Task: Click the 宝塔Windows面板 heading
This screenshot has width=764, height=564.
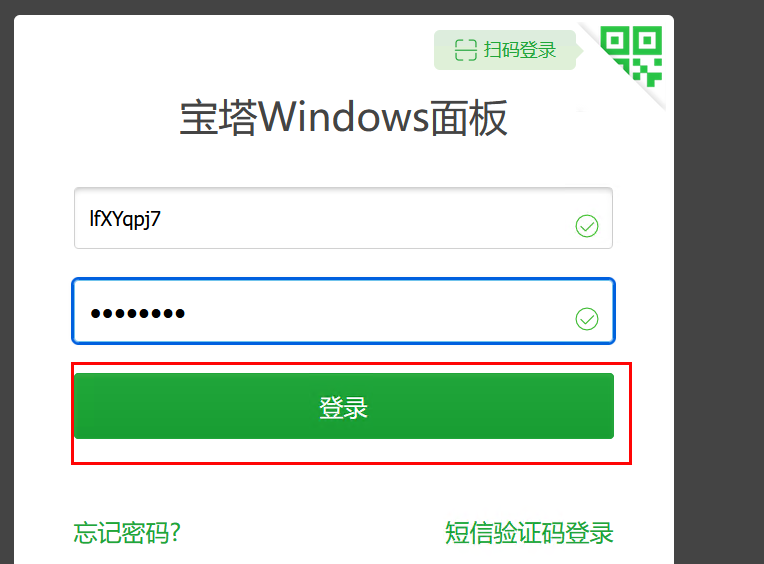Action: pyautogui.click(x=344, y=118)
